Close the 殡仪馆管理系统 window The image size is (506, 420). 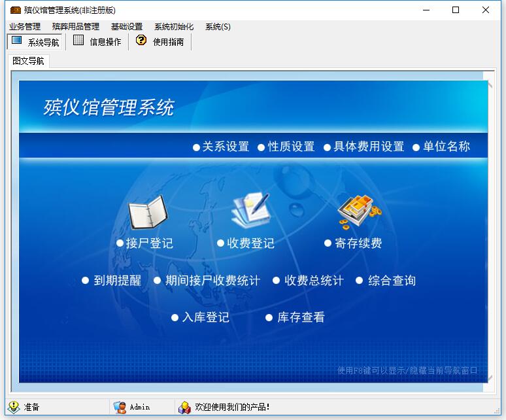pyautogui.click(x=485, y=10)
